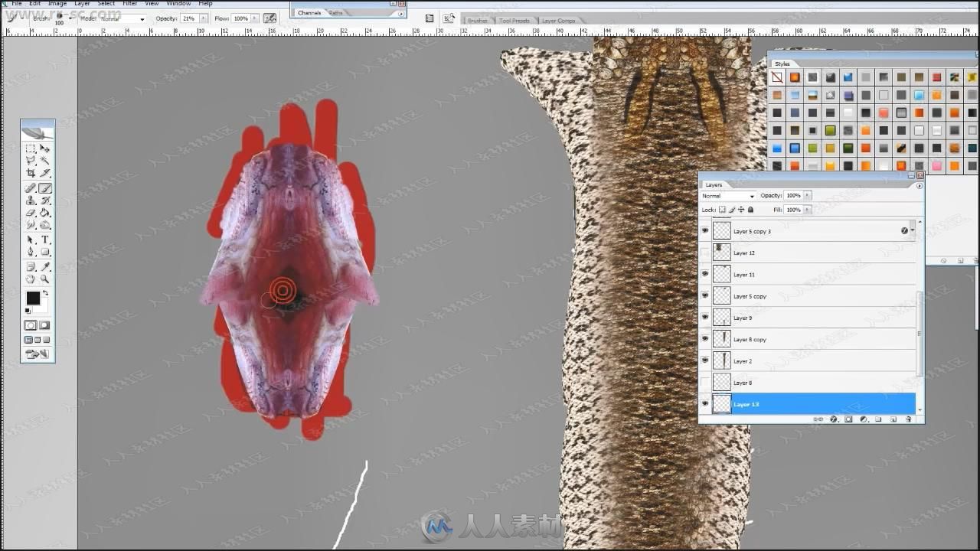Swap foreground and background colors
The width and height of the screenshot is (980, 551).
[45, 292]
